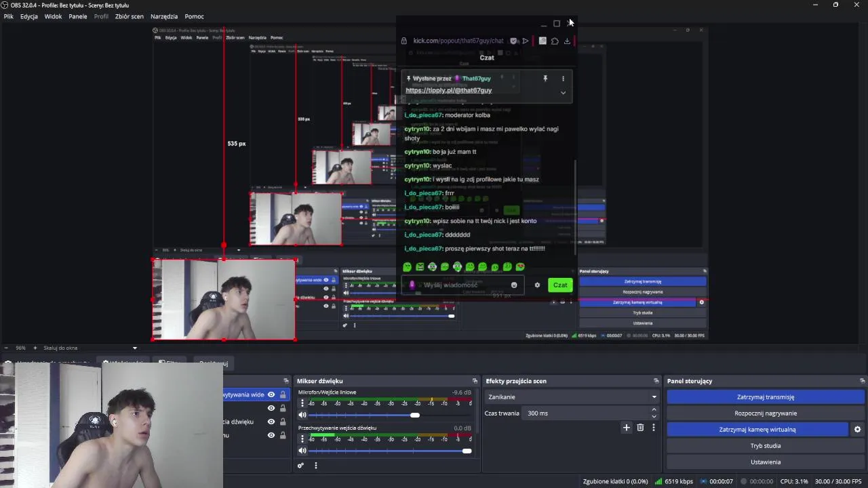868x488 pixels.
Task: Zoom in the preview with plus icon
Action: 35,348
